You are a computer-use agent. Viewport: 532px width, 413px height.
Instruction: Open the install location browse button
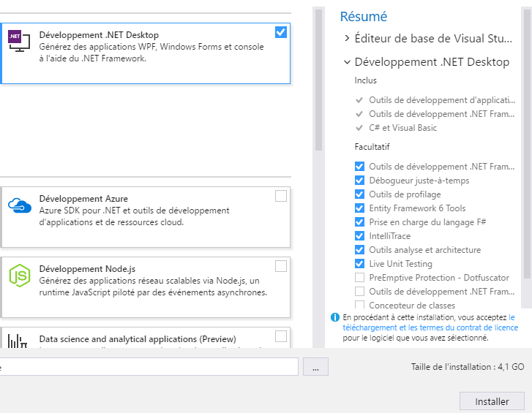point(315,368)
